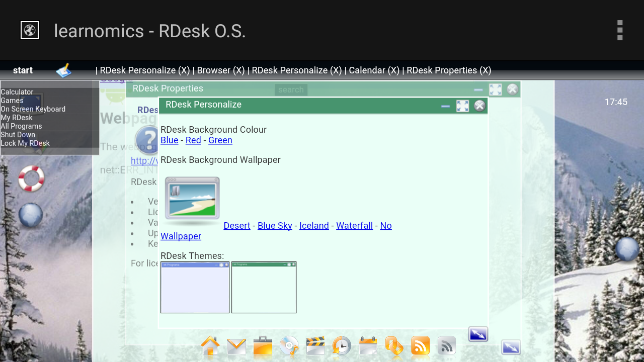Tap the learnomics app globe icon

point(30,30)
